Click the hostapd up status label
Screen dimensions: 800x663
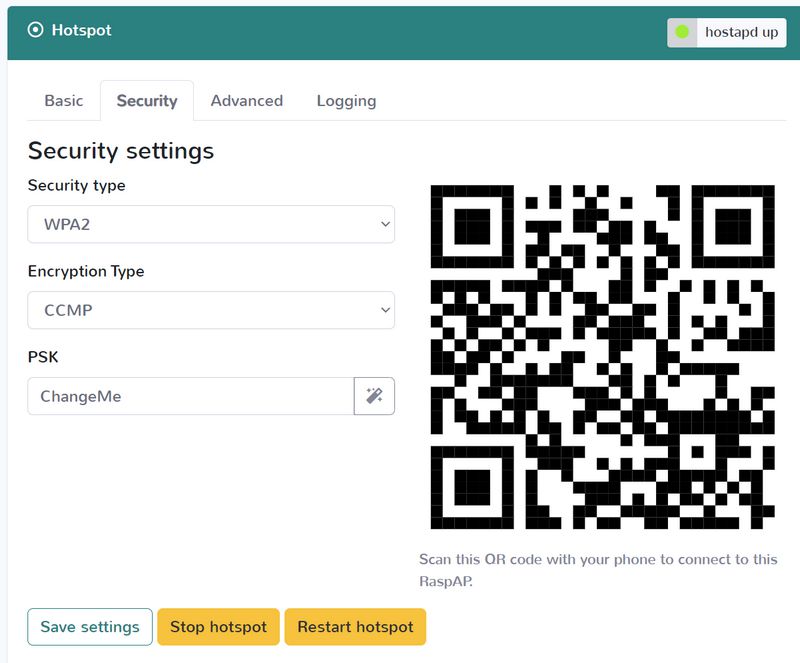[x=741, y=32]
